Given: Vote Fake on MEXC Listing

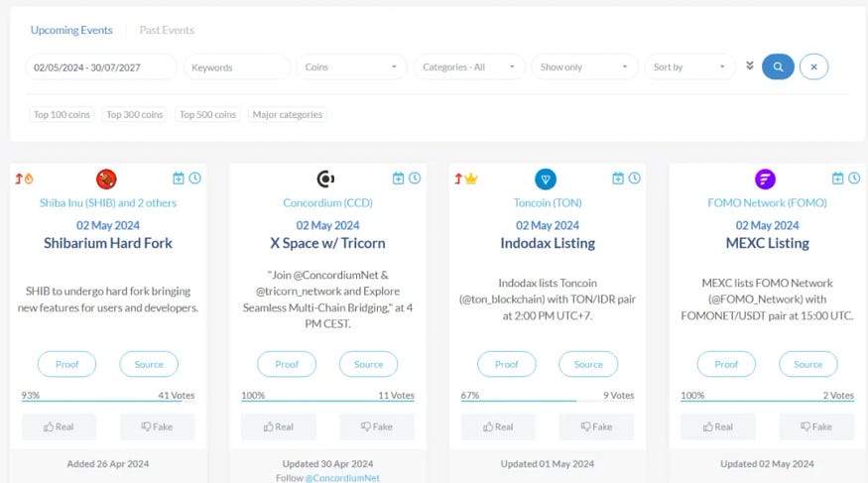Looking at the screenshot, I should (816, 426).
